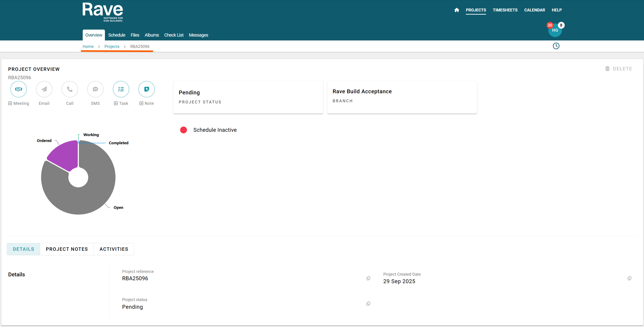This screenshot has width=644, height=327.
Task: Click the Email paper plane icon
Action: coord(44,89)
